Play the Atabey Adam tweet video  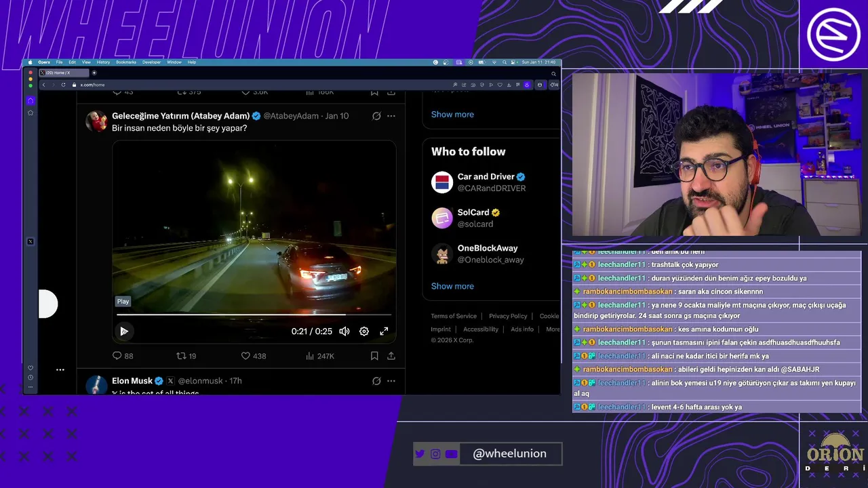tap(124, 331)
